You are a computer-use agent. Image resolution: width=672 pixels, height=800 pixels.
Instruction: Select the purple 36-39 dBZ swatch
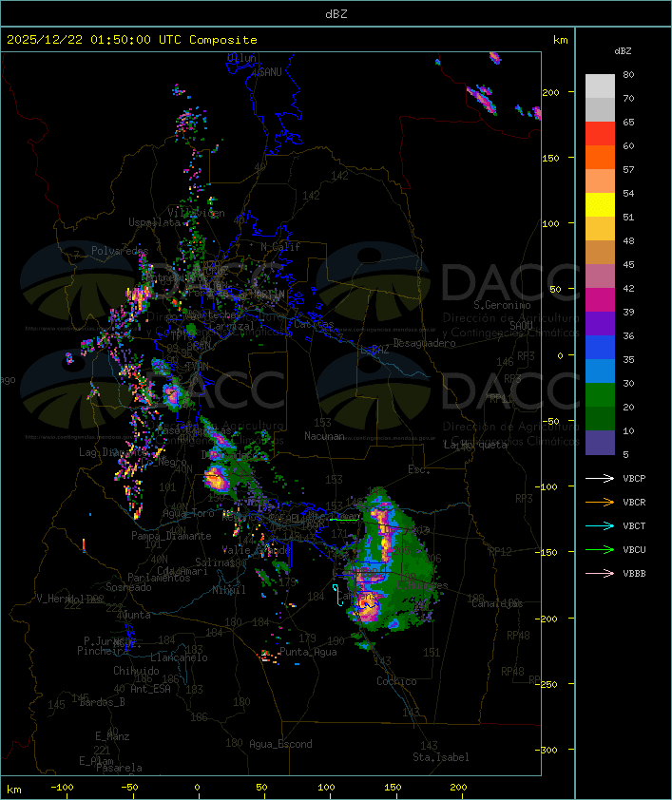coord(600,323)
